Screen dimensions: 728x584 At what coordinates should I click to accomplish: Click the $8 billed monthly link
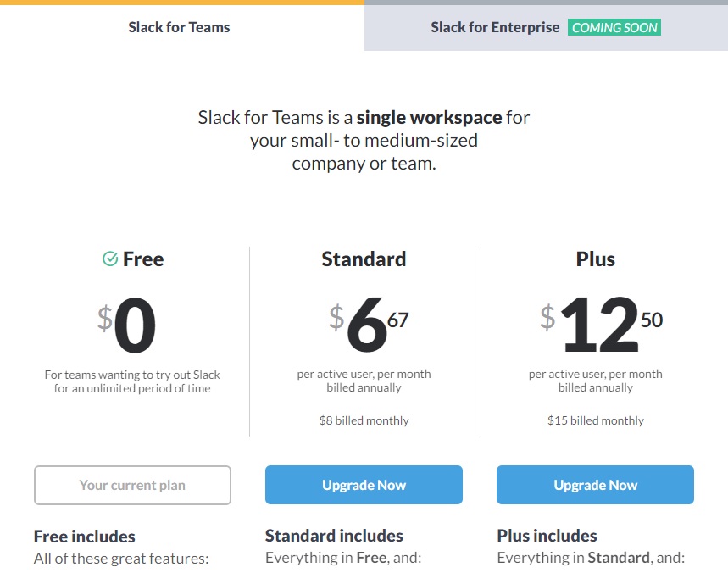(x=364, y=420)
